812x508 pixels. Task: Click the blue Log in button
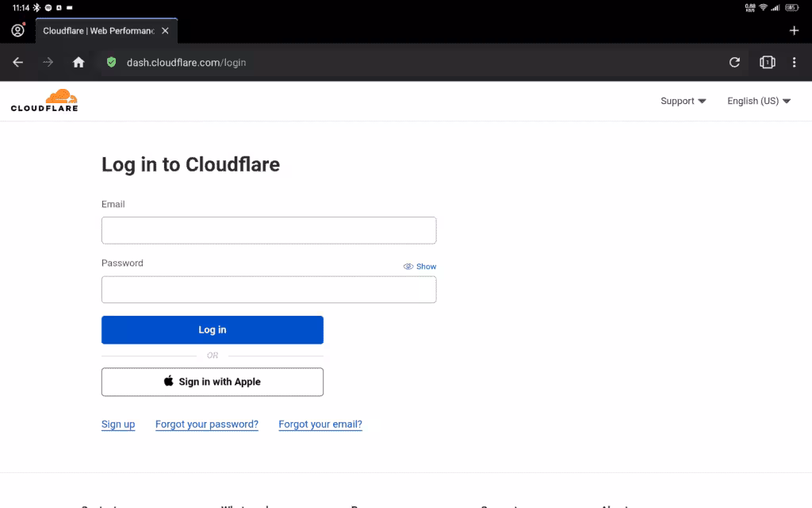tap(213, 329)
